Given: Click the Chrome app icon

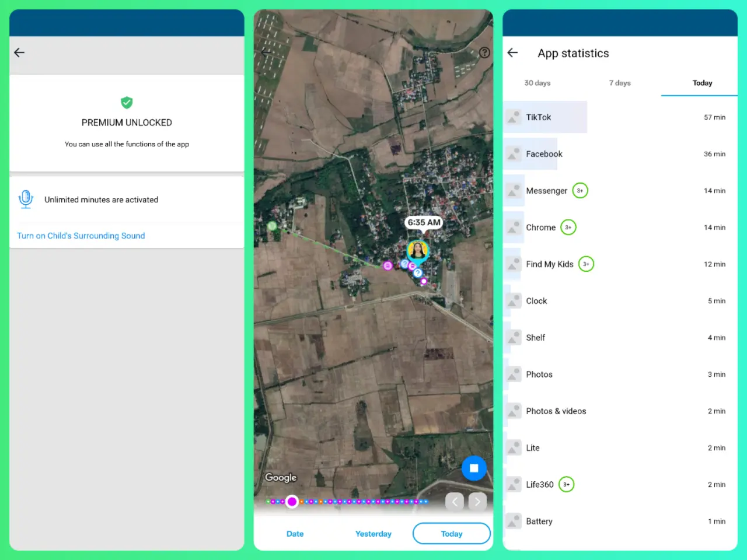Looking at the screenshot, I should [514, 228].
